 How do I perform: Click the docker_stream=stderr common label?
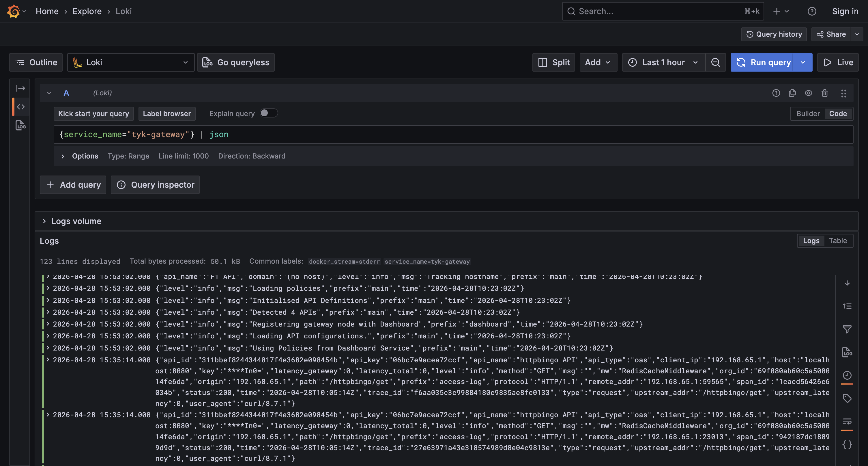click(x=344, y=262)
